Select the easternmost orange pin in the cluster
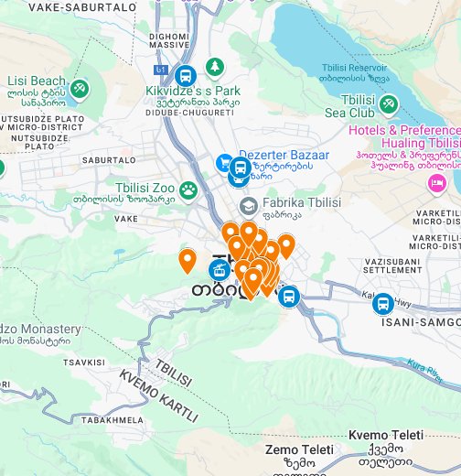 286,246
